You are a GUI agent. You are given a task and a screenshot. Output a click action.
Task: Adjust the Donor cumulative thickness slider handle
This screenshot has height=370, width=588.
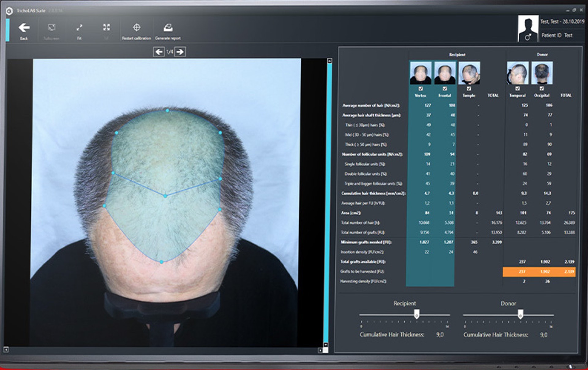pyautogui.click(x=520, y=314)
